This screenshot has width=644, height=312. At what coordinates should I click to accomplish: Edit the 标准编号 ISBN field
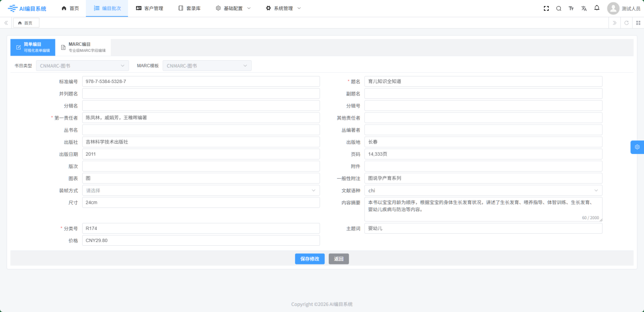(x=201, y=81)
